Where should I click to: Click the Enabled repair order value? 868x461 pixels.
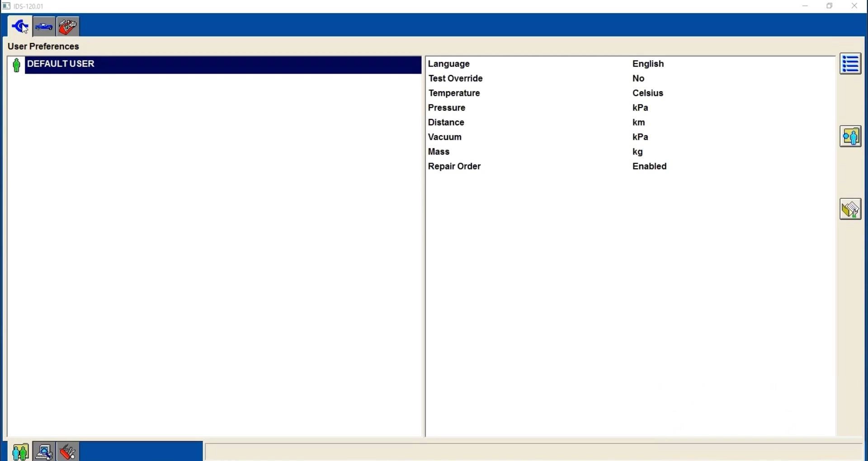point(649,166)
